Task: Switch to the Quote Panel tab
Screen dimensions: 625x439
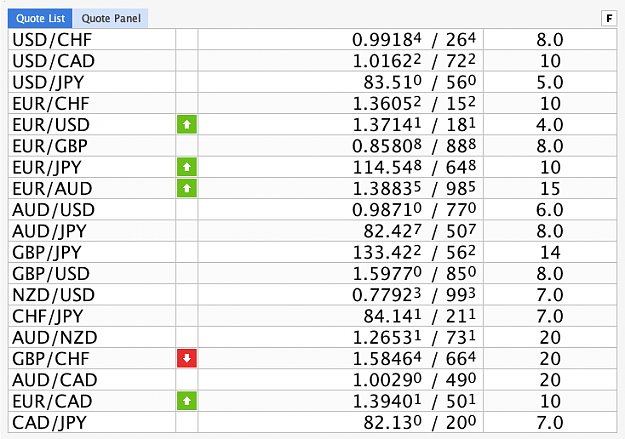Action: click(111, 18)
